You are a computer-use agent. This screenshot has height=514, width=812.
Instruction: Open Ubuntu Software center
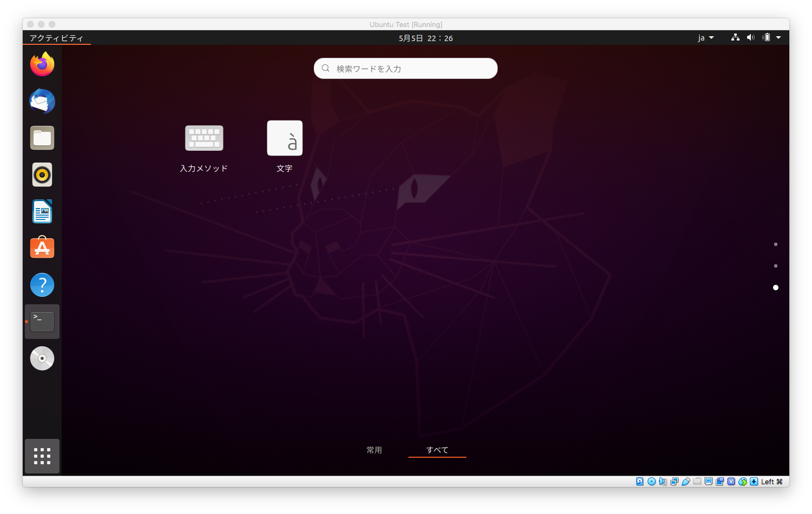pos(42,248)
